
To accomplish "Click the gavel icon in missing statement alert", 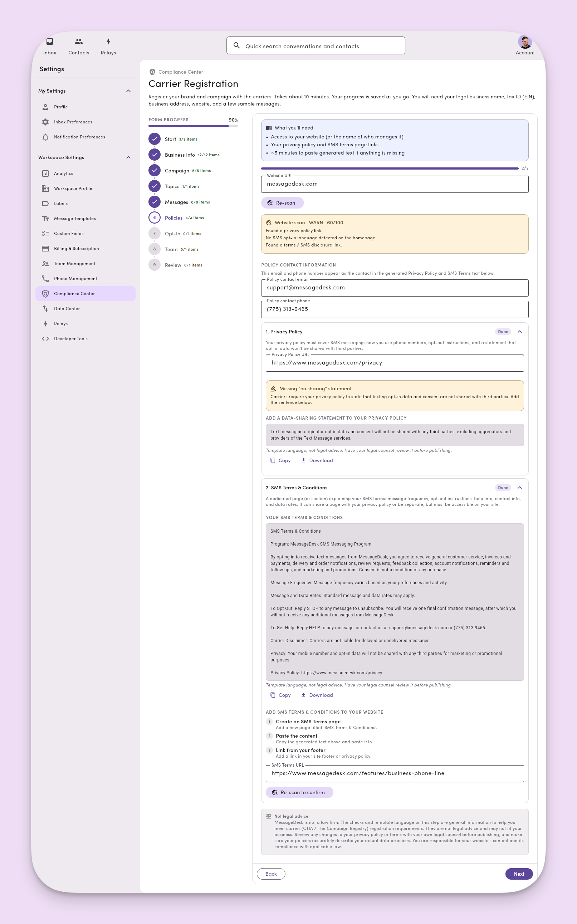I will pyautogui.click(x=273, y=389).
